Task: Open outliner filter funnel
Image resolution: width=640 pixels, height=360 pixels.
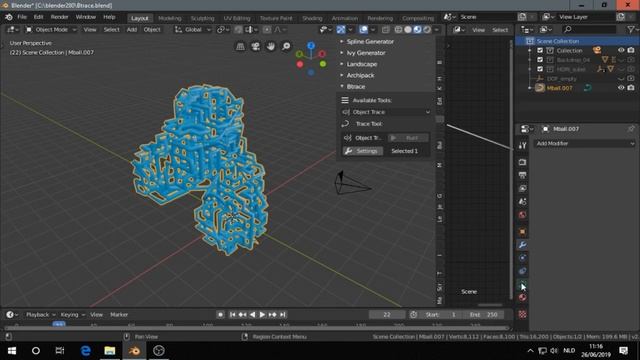Action: pos(631,29)
